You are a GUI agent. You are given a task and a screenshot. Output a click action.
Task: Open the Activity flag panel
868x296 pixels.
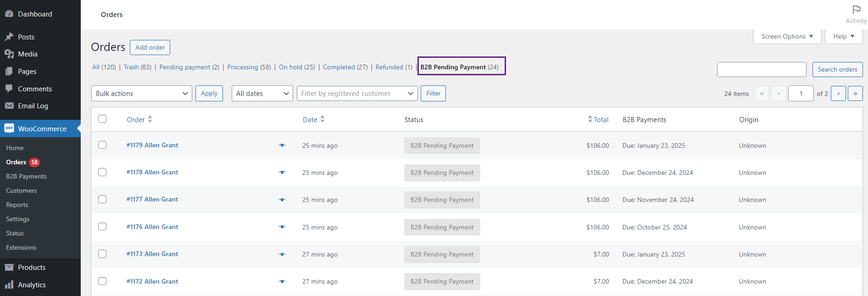point(856,15)
